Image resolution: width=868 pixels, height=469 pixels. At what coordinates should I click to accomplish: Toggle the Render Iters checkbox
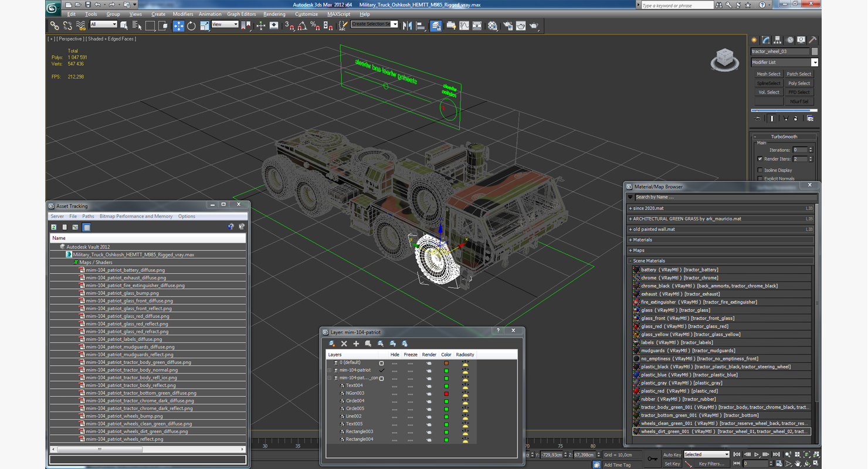tap(760, 159)
